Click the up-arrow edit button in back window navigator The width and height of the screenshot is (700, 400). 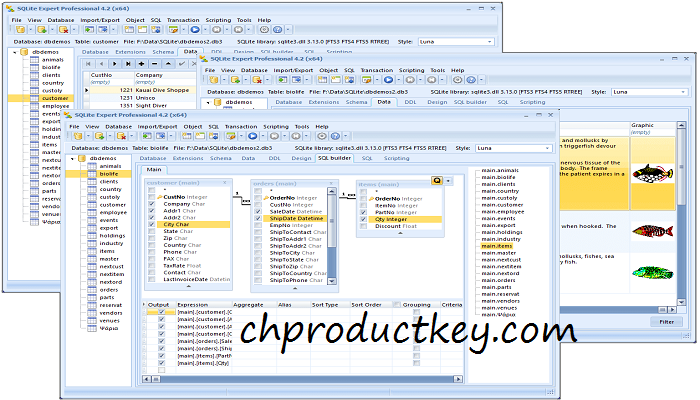click(x=168, y=64)
